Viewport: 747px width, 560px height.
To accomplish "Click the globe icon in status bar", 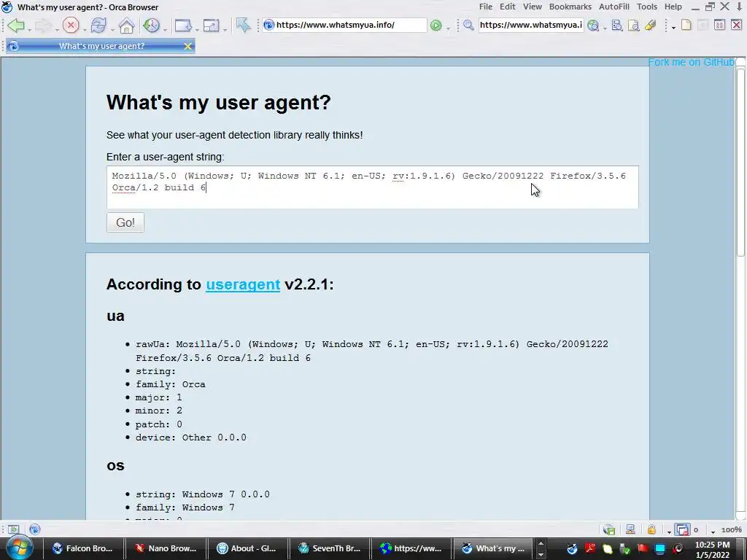I will pos(35,529).
